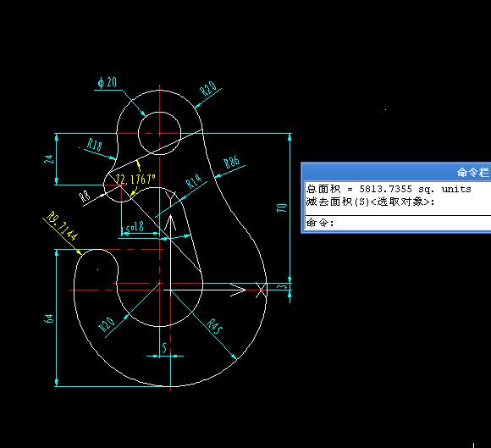Screen dimensions: 491x448
Task: Click the UCS origin icon arrows
Action: [171, 290]
